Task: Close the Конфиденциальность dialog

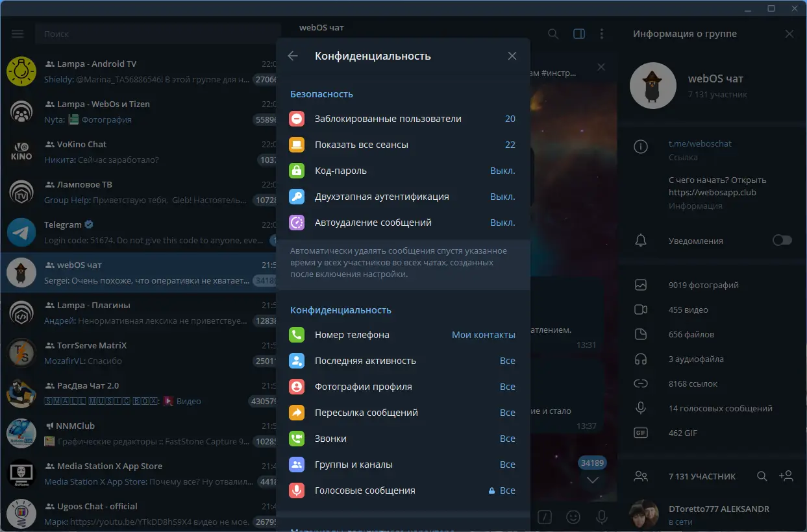Action: [512, 56]
